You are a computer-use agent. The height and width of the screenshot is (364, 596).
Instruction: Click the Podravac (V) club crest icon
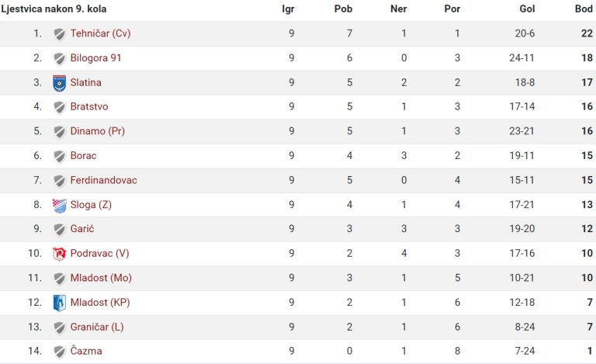pos(59,254)
